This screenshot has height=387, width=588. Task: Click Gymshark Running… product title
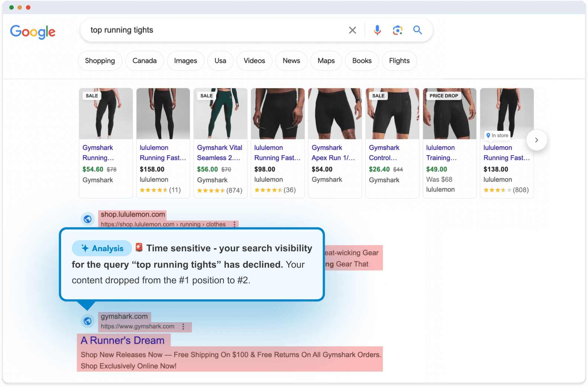[x=98, y=153]
